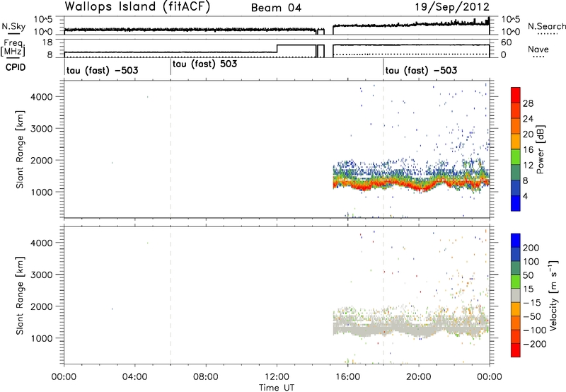Select the 'CPID' row label
This screenshot has width=566, height=392.
pyautogui.click(x=16, y=67)
